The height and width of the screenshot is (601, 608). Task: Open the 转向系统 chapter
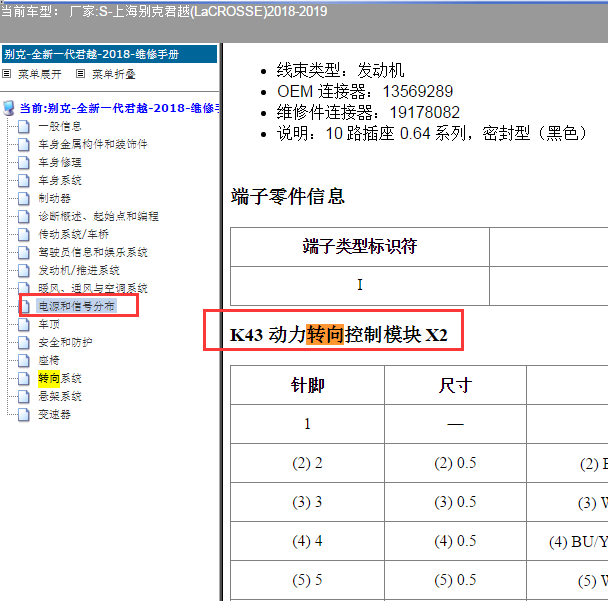[60, 378]
